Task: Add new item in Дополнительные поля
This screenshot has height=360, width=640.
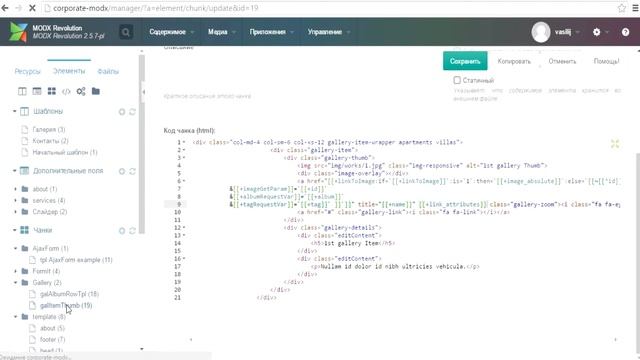Action: pyautogui.click(x=122, y=171)
